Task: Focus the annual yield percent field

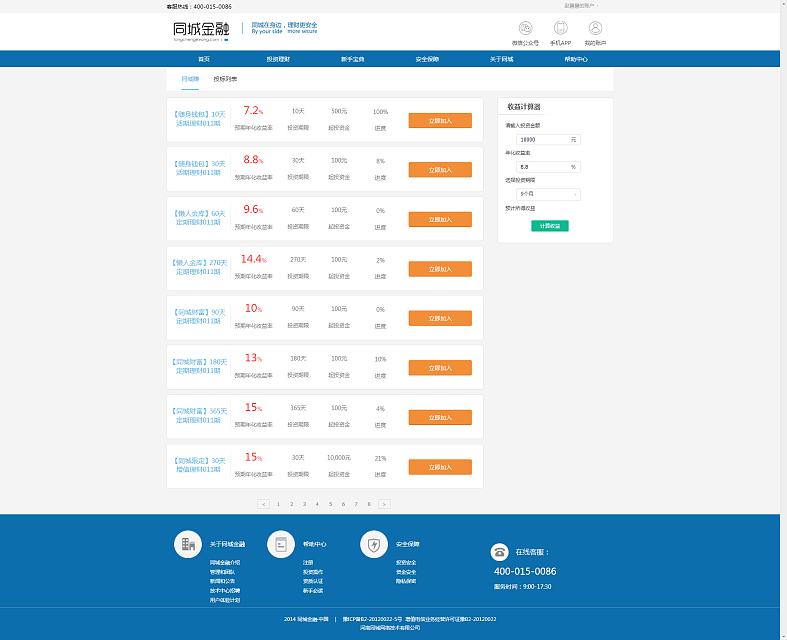Action: [548, 167]
